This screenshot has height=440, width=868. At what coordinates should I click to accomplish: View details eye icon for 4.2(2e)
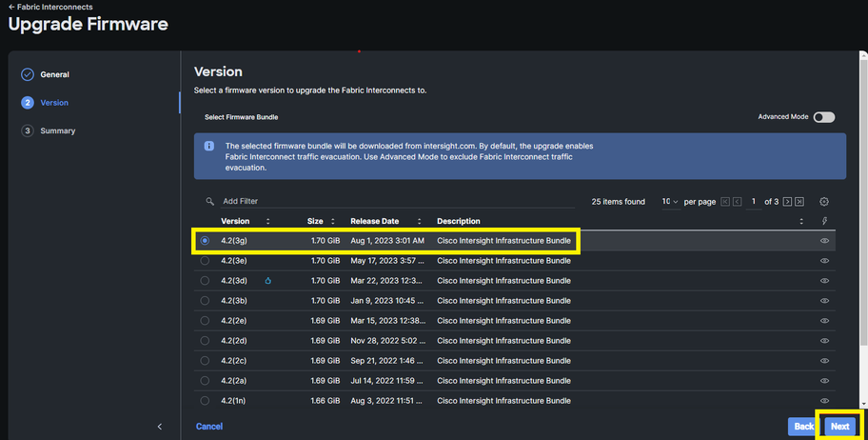coord(824,320)
